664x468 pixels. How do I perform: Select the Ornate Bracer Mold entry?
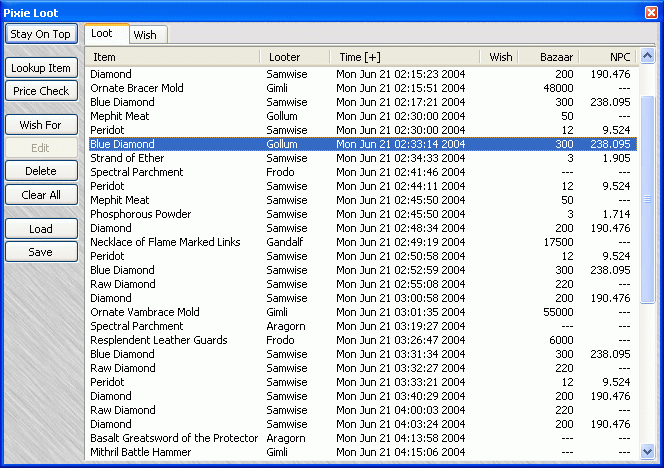[137, 88]
